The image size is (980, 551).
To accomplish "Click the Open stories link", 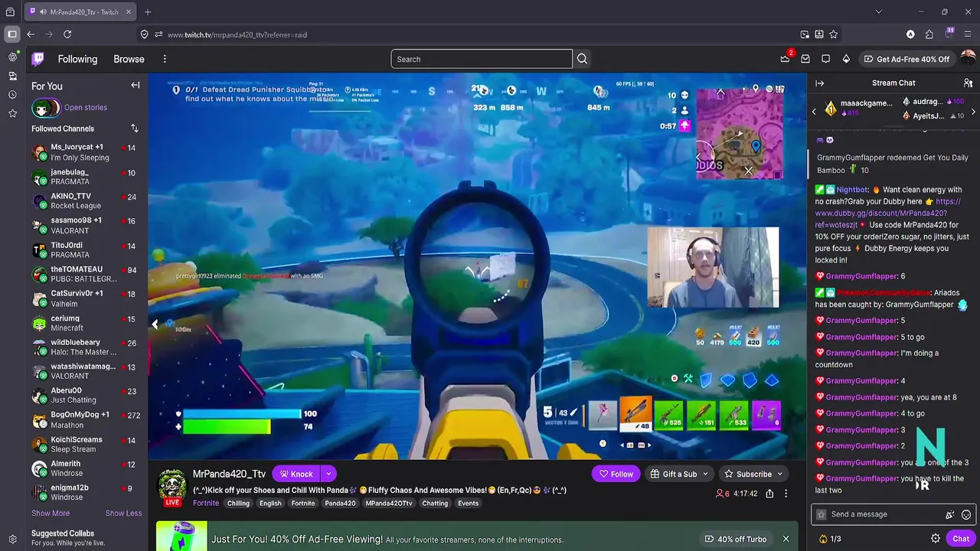I will 86,107.
